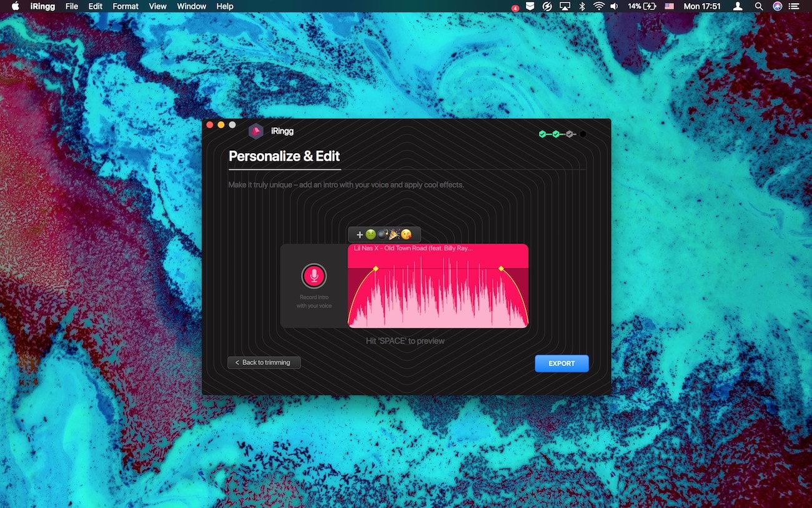Open the Format menu
812x508 pixels.
click(126, 6)
